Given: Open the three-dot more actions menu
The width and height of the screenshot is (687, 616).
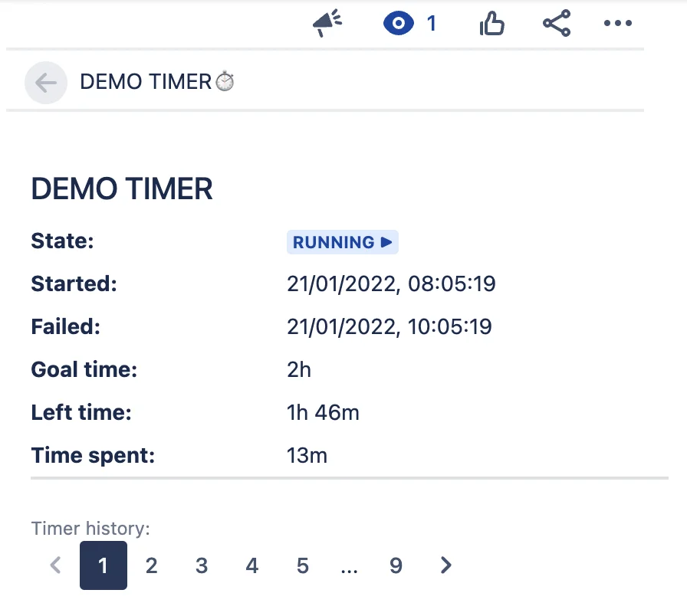Looking at the screenshot, I should [618, 23].
